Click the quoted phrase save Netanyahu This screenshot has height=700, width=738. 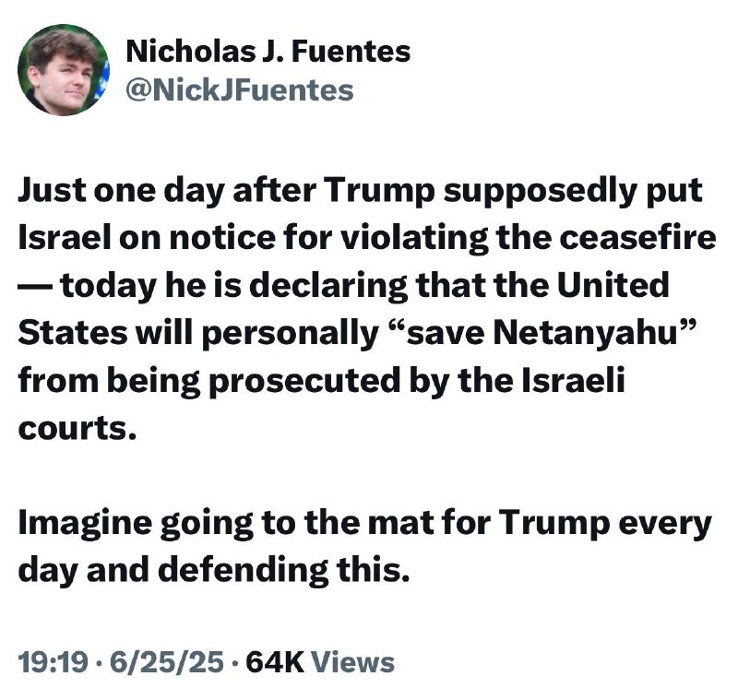point(542,333)
